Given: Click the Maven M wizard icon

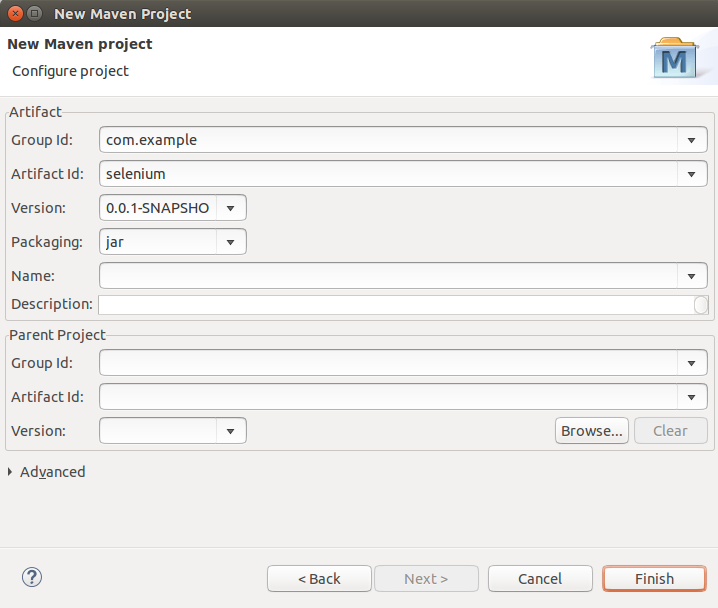Looking at the screenshot, I should [674, 58].
